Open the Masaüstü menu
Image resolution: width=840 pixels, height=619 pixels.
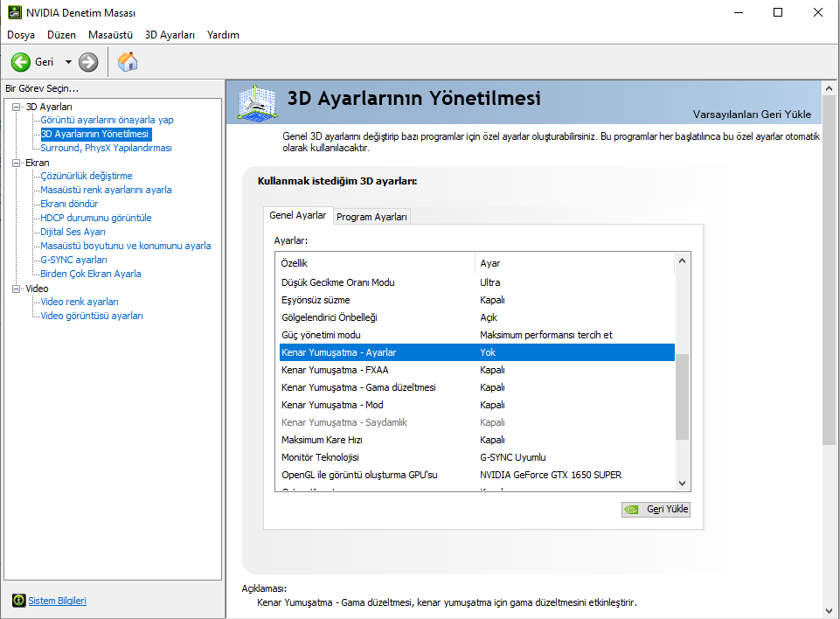point(110,35)
